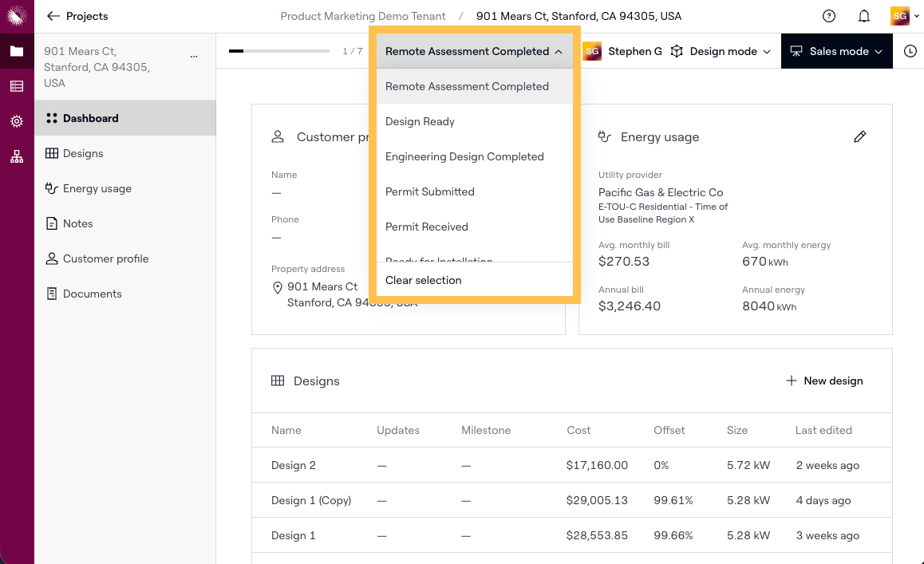924x564 pixels.
Task: Open Customer profile in the sidebar
Action: [x=125, y=258]
